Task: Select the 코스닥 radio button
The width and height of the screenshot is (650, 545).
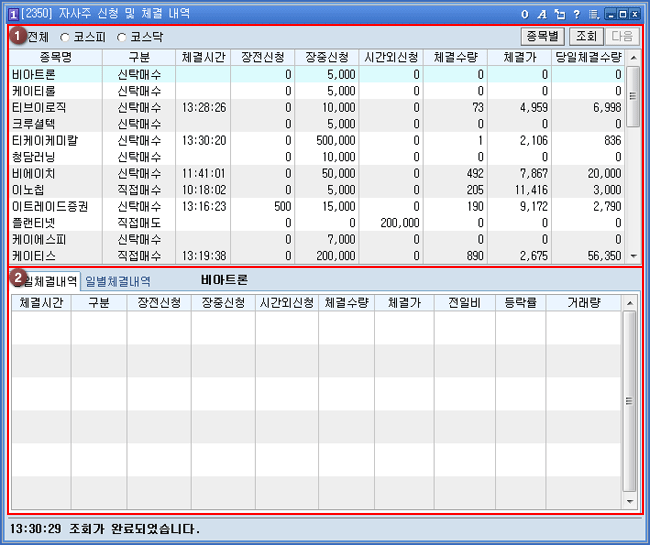Action: pos(123,37)
